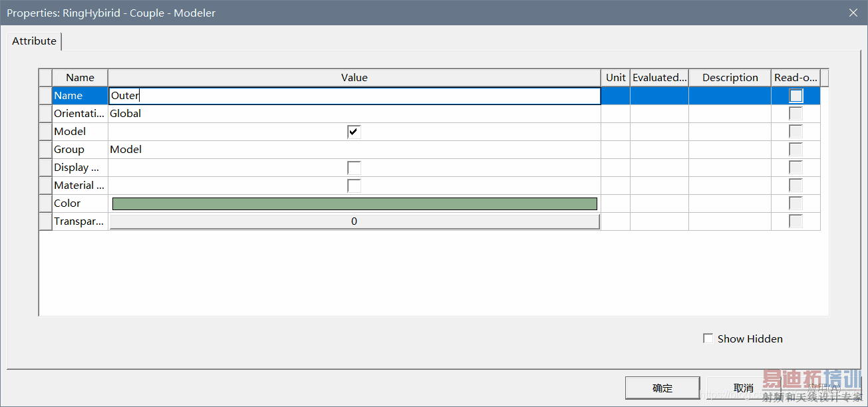Enable the Display Wireframe checkbox
This screenshot has width=868, height=407.
[x=354, y=168]
